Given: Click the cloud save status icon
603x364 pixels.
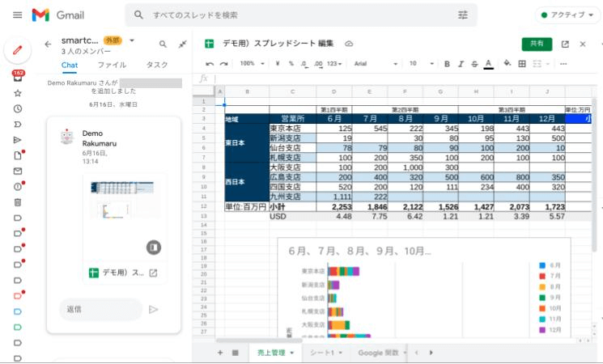Looking at the screenshot, I should [349, 44].
